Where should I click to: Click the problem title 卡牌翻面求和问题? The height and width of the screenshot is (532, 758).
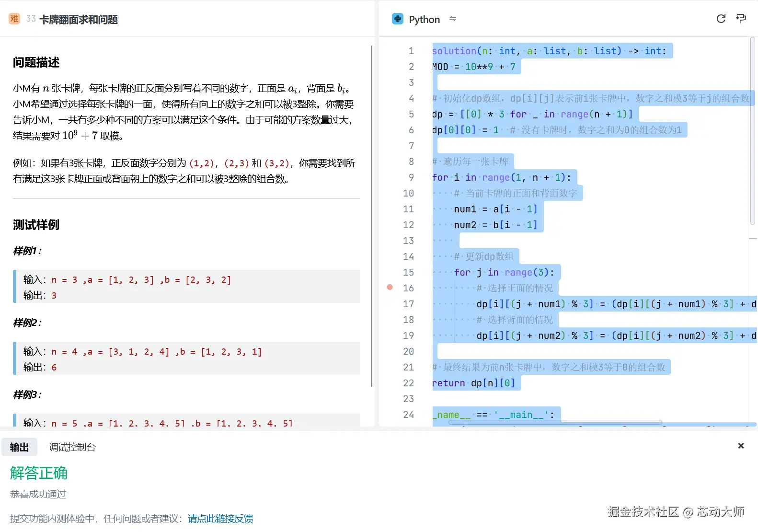tap(79, 20)
